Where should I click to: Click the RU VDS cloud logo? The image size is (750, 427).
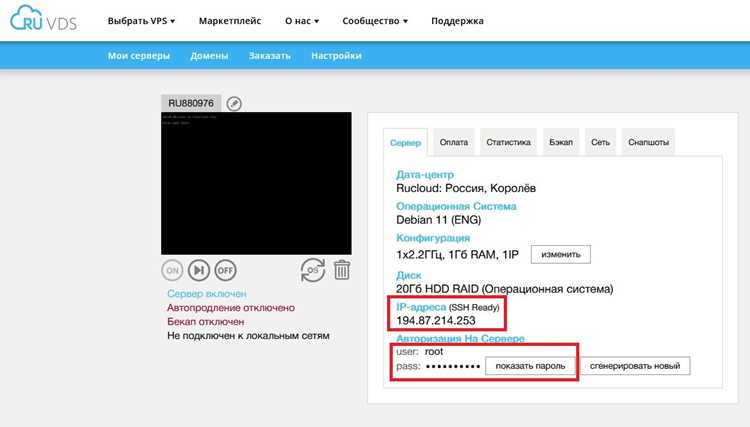pos(43,19)
